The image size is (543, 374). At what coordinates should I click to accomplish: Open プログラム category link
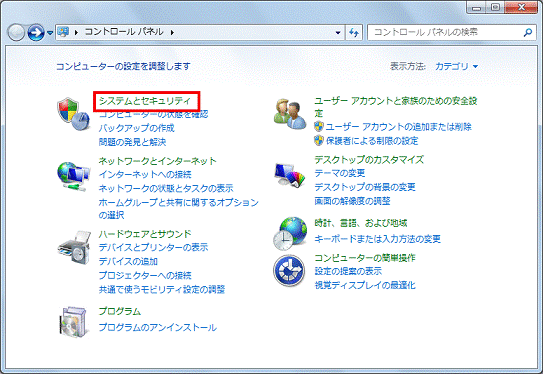[119, 311]
